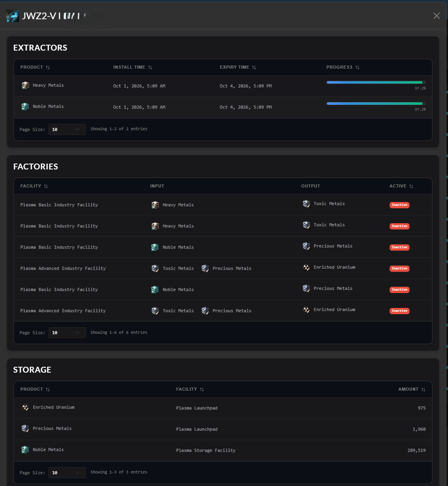Viewport: 448px width, 486px height.
Task: Click the planet icon beside JWZ2-V title
Action: (x=13, y=16)
